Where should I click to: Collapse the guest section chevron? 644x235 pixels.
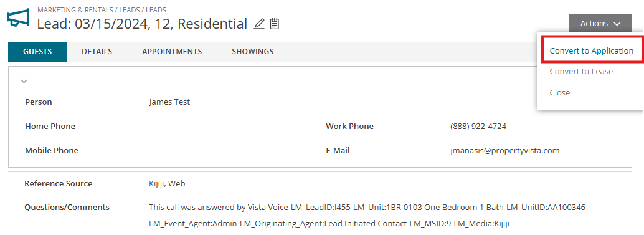(24, 81)
